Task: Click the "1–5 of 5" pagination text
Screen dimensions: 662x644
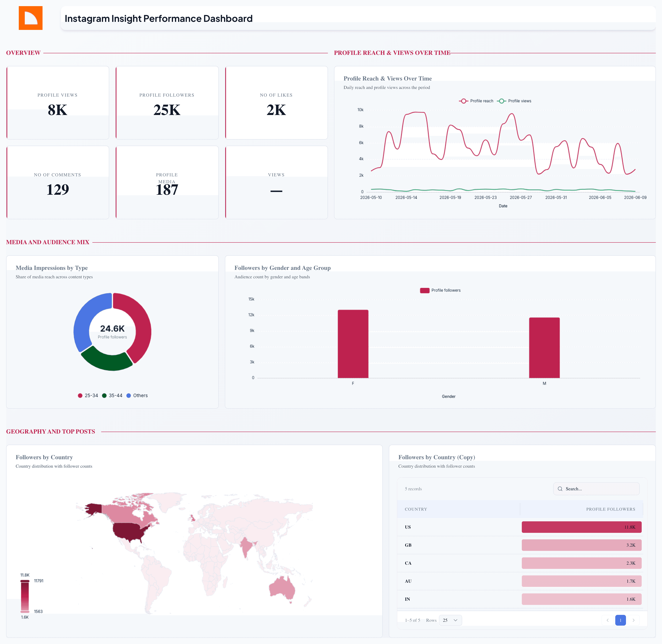Action: [412, 620]
